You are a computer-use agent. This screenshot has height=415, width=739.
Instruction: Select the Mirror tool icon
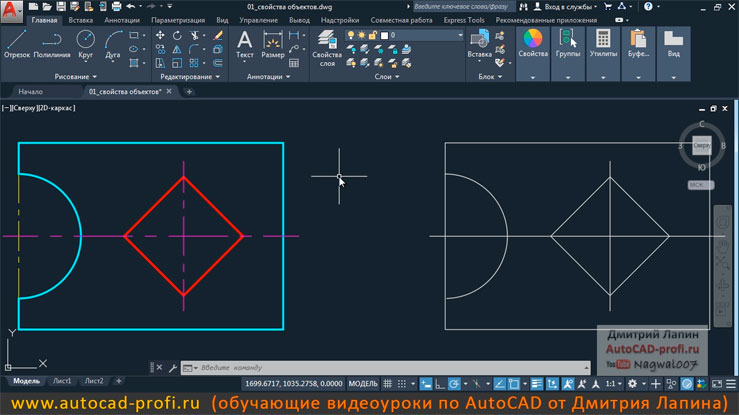click(177, 49)
